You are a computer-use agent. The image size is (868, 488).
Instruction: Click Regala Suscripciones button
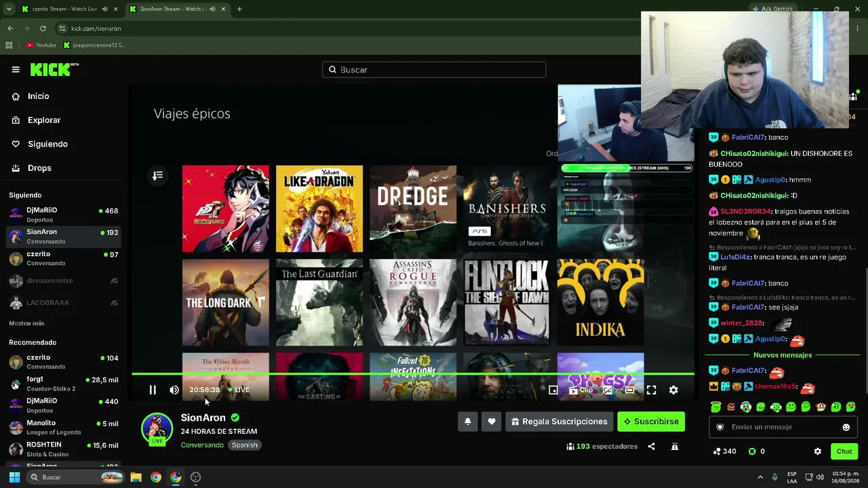[x=559, y=422]
